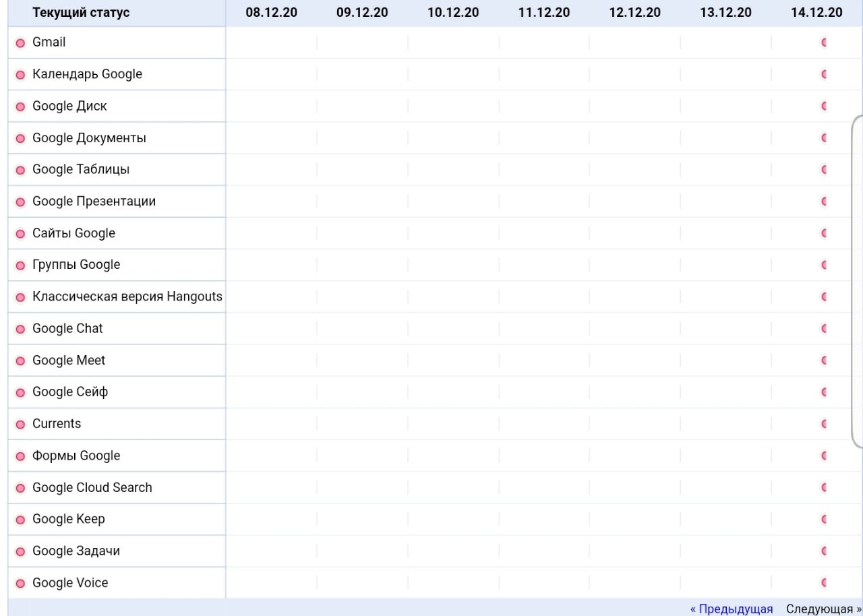Click the status dot next to Формы Google

(20, 456)
